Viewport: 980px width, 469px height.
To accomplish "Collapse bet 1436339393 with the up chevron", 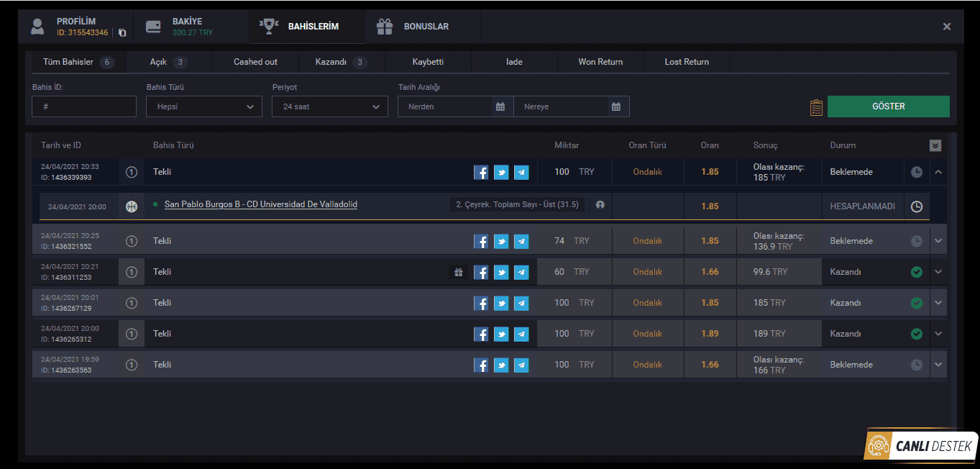I will click(x=938, y=172).
